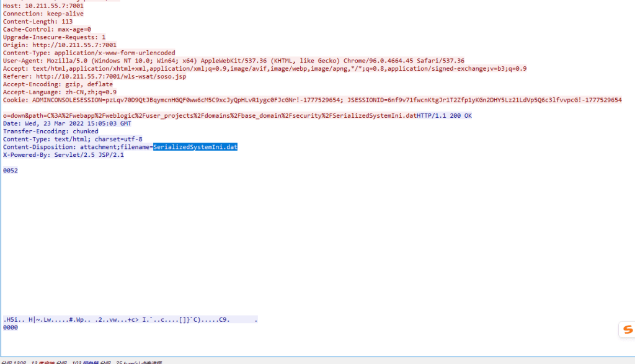The height and width of the screenshot is (364, 635).
Task: Click the Referer soso.jsp URL
Action: 110,76
